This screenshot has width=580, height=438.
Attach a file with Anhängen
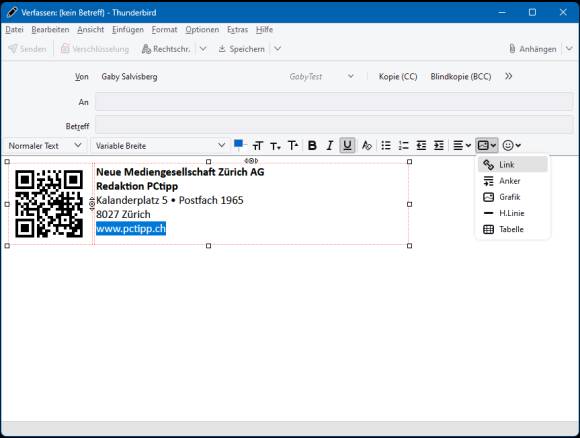(x=533, y=49)
